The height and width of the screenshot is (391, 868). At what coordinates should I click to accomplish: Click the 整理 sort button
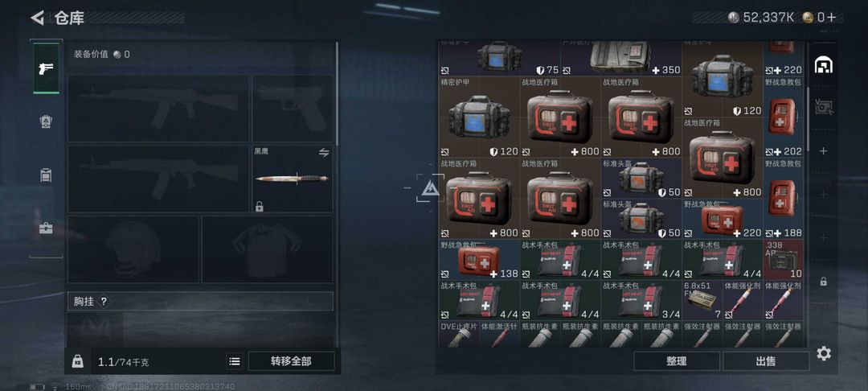tap(677, 361)
